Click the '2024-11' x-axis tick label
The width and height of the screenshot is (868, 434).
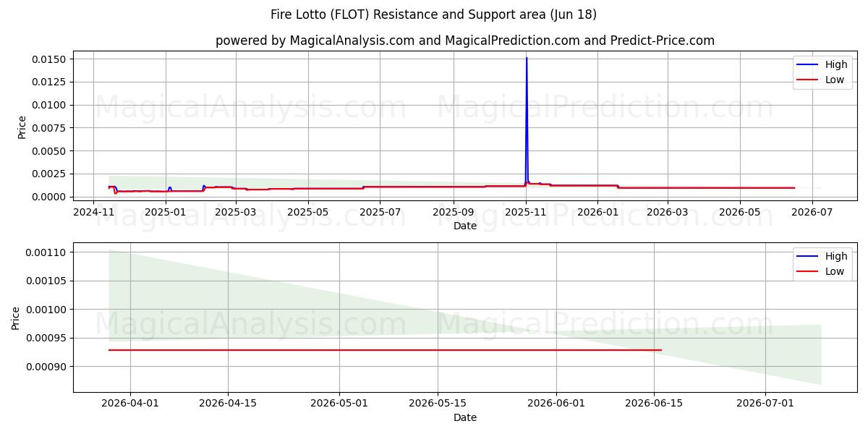94,212
